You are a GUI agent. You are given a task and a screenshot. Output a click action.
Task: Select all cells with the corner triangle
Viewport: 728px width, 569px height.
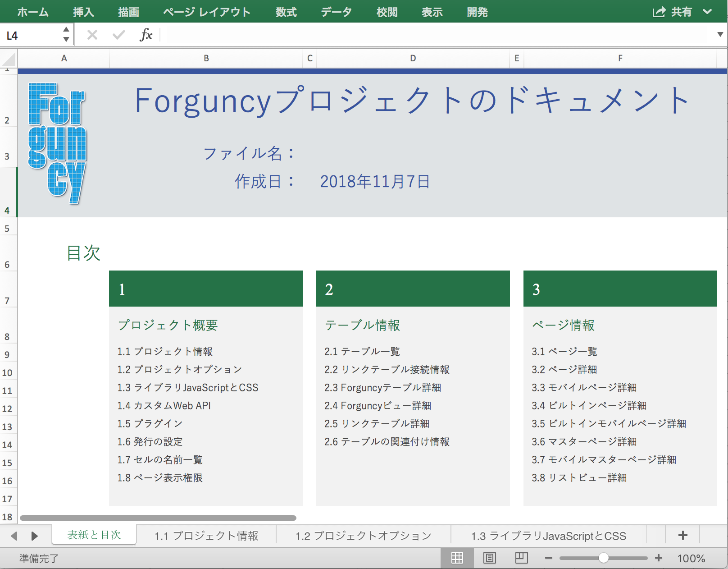click(9, 59)
